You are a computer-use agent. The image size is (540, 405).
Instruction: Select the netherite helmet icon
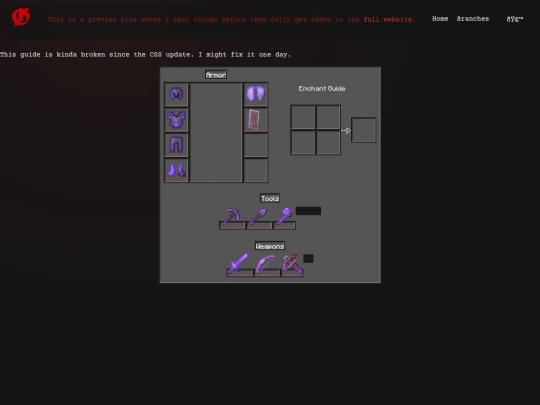(x=176, y=94)
